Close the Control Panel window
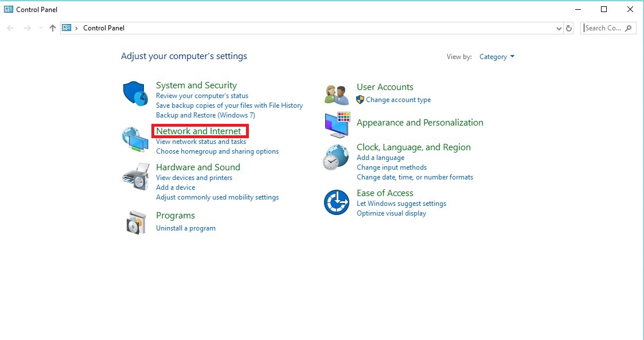Screen dimensions: 644x340 [630, 9]
